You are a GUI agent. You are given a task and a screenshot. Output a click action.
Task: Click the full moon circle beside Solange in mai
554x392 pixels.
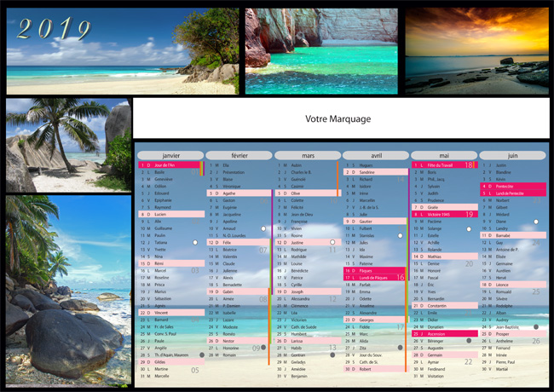(x=470, y=228)
